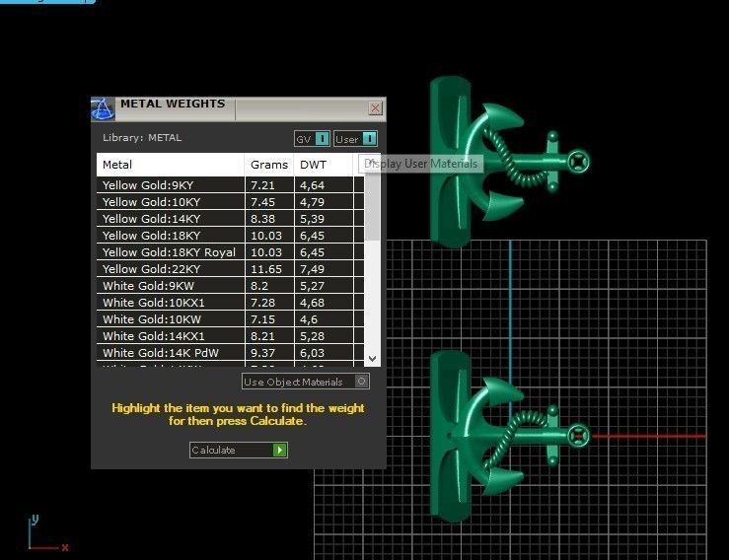
Task: Click the metal list scrollbar thumb
Action: coord(372,207)
